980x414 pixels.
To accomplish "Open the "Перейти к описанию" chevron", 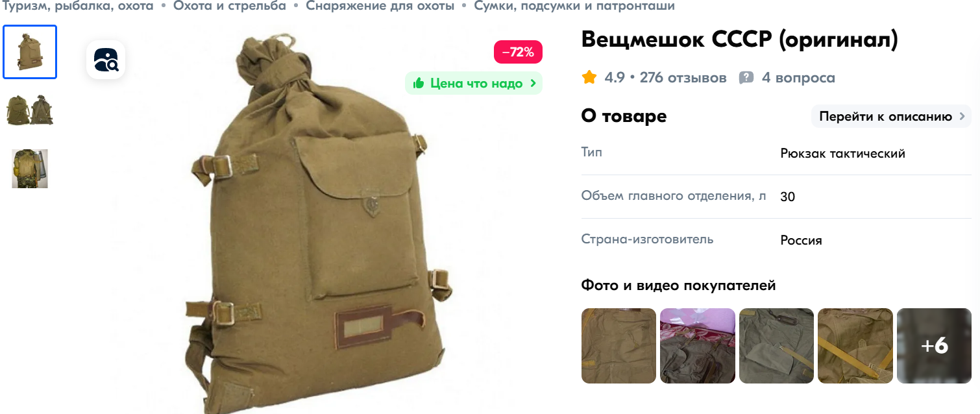I will coord(963,117).
